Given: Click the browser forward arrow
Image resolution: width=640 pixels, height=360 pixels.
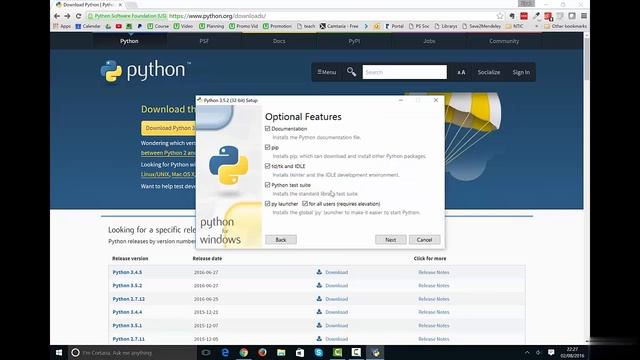Looking at the screenshot, I should pyautogui.click(x=67, y=16).
